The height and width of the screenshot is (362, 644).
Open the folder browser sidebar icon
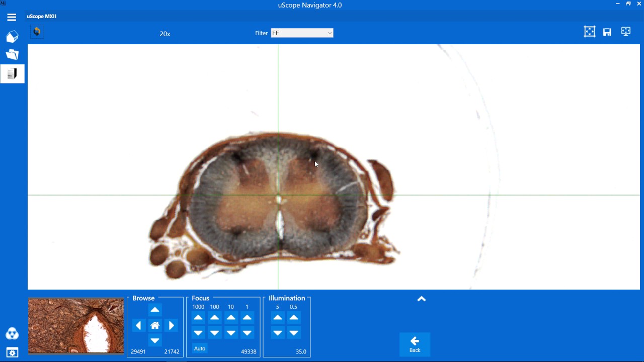[x=12, y=54]
